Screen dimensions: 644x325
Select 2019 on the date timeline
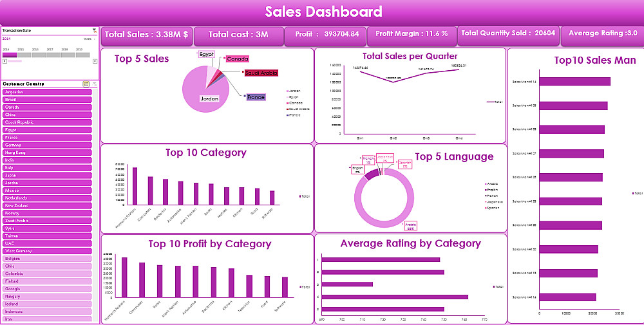(x=82, y=55)
